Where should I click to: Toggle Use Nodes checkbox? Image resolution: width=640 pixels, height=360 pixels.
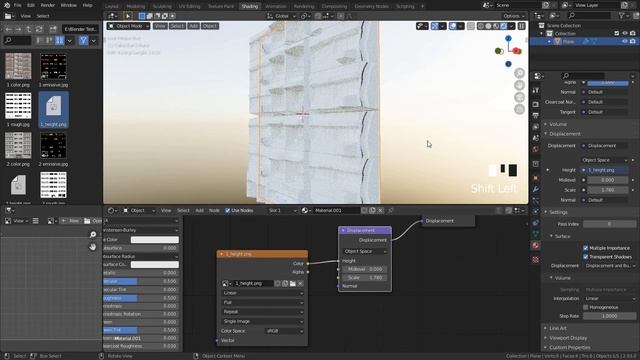(227, 211)
